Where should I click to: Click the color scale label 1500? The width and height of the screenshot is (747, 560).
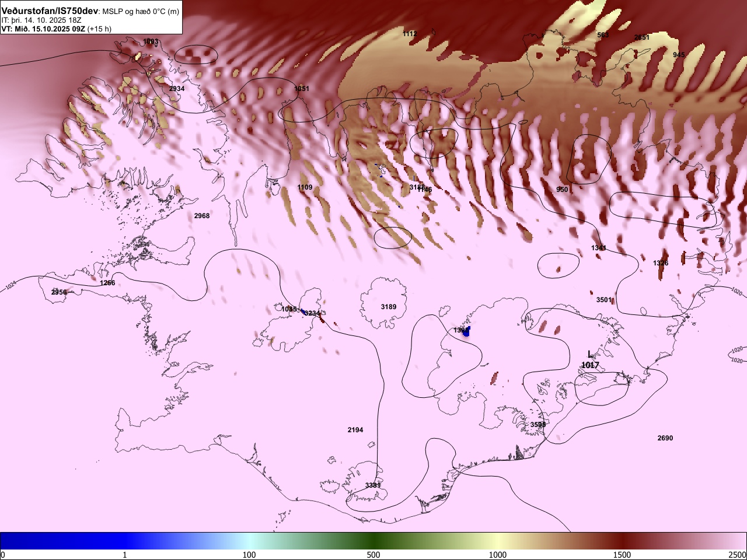click(622, 554)
